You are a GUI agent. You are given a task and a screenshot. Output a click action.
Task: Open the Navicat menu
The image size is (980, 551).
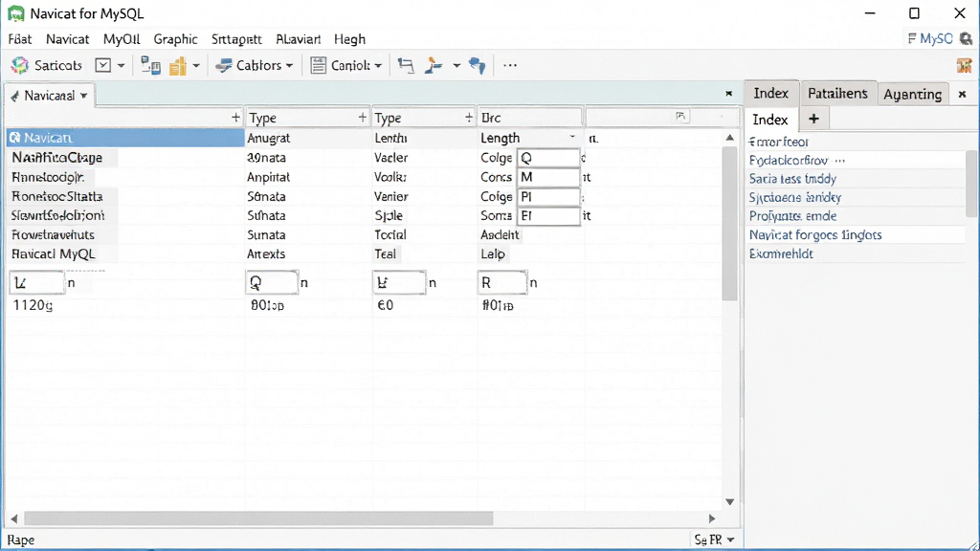point(68,38)
